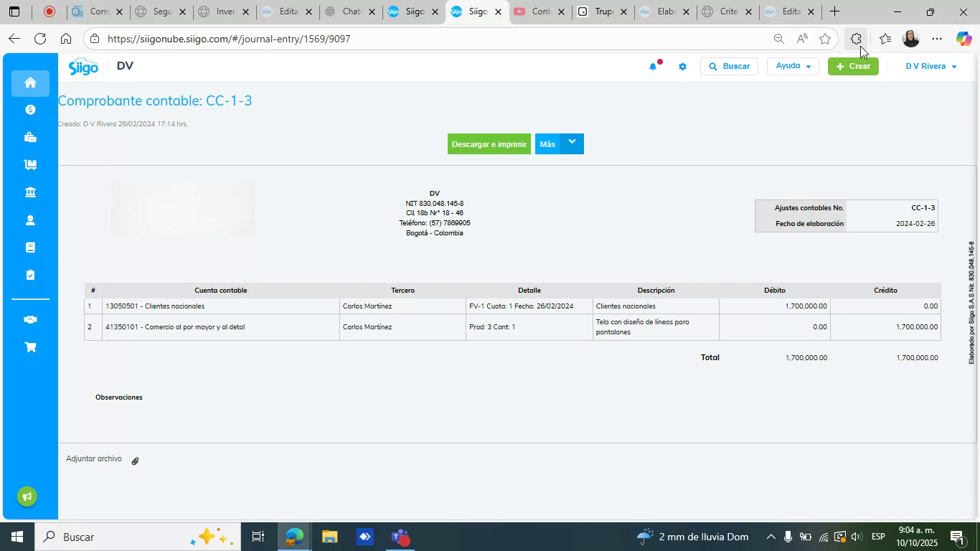Screen dimensions: 980x551
Task: Open Task View on the taskbar
Action: click(x=258, y=537)
